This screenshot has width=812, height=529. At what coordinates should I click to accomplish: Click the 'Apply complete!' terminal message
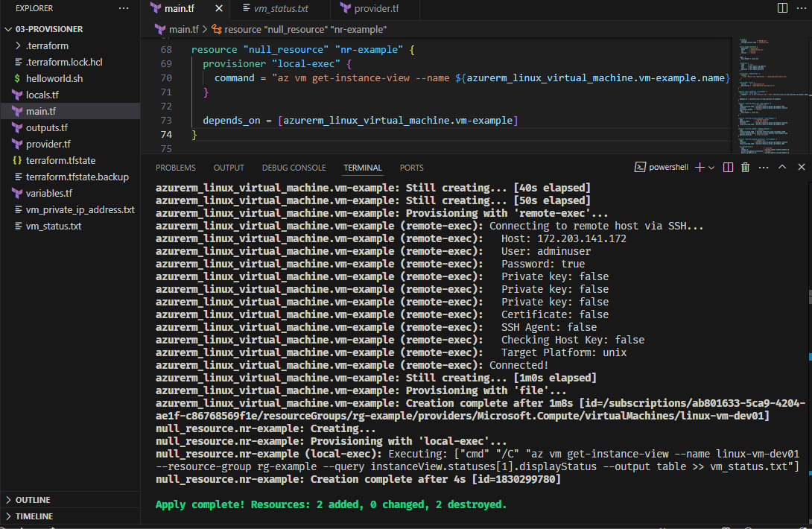click(x=331, y=504)
